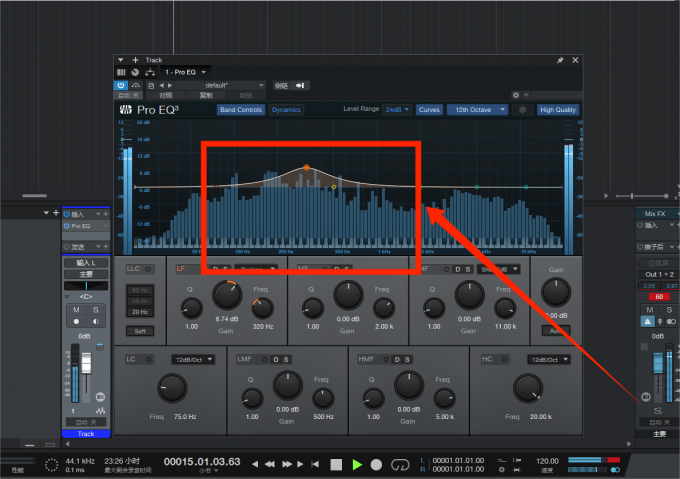The width and height of the screenshot is (680, 479).
Task: Open the preset file page icon
Action: tap(151, 85)
